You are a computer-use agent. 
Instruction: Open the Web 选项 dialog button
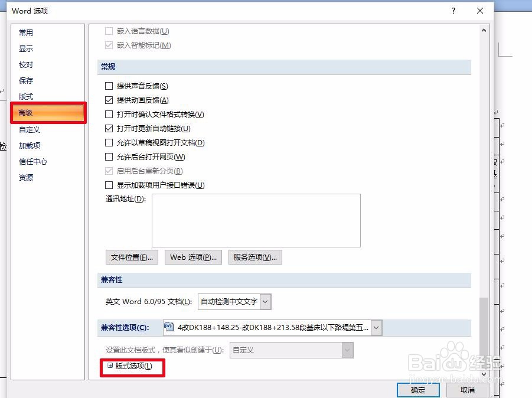click(194, 257)
